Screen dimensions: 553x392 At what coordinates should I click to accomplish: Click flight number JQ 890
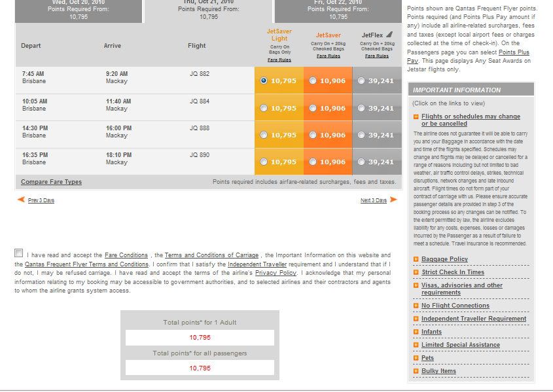coord(200,154)
